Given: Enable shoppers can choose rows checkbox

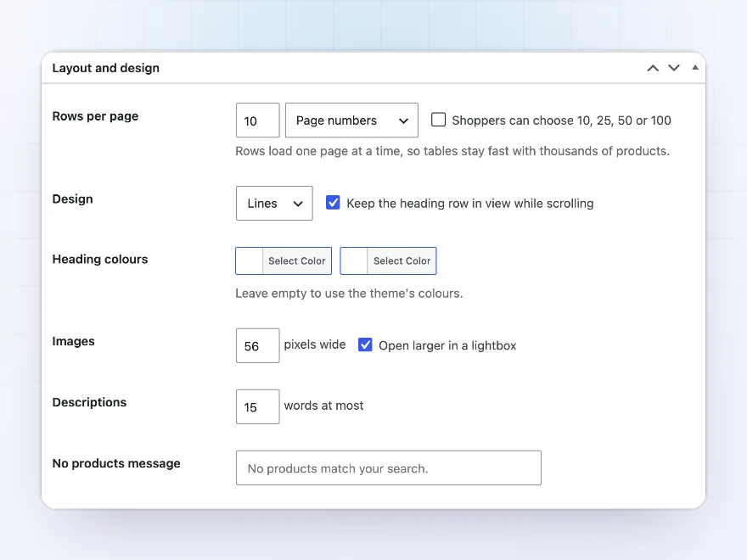Looking at the screenshot, I should [x=438, y=120].
